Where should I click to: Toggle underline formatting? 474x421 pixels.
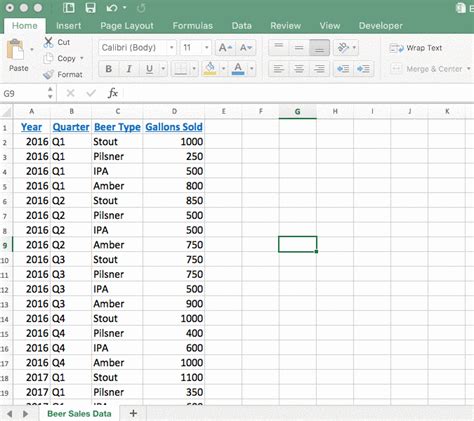[x=149, y=69]
